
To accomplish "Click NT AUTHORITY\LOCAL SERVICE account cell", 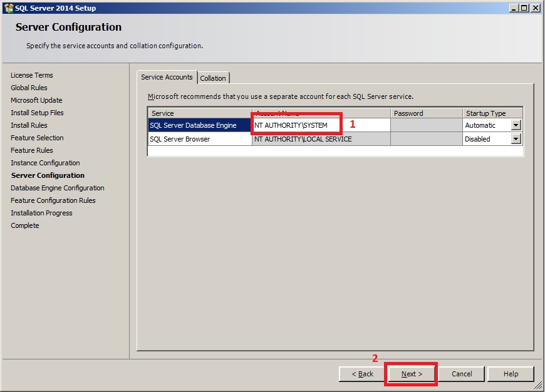I will click(321, 139).
